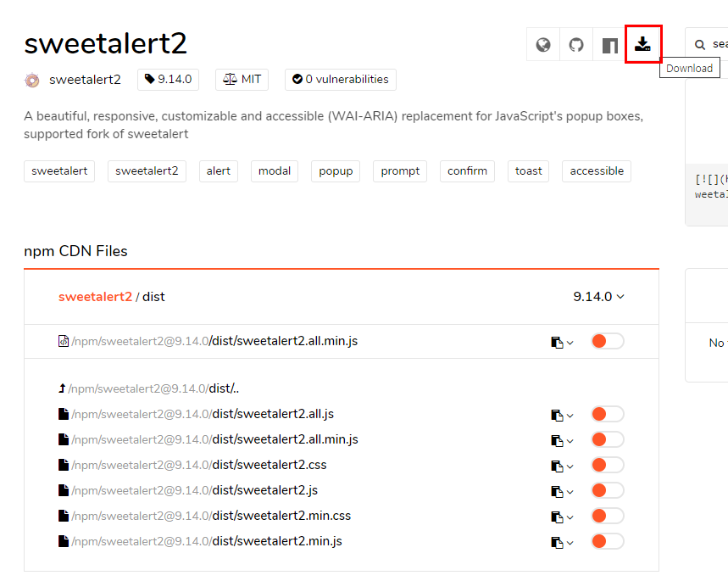Viewport: 728px width, 581px height.
Task: Open dist/sweetalert2.all.js file link
Action: pos(203,414)
